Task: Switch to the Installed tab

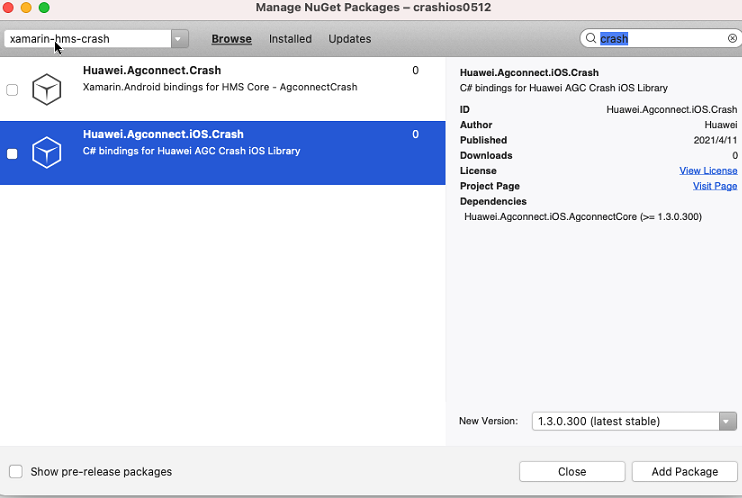Action: click(290, 39)
